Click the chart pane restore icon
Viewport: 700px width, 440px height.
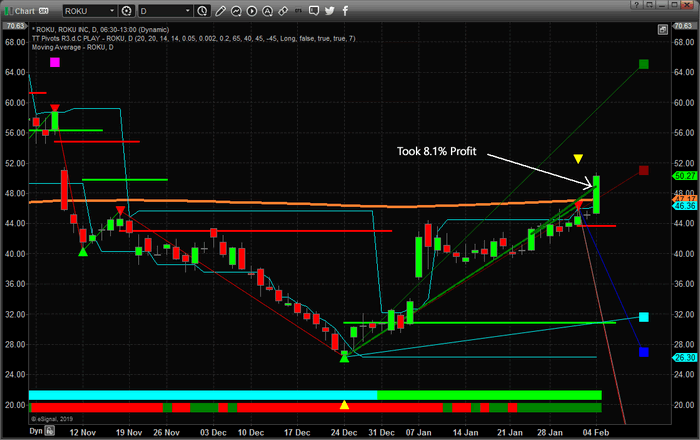[x=662, y=30]
